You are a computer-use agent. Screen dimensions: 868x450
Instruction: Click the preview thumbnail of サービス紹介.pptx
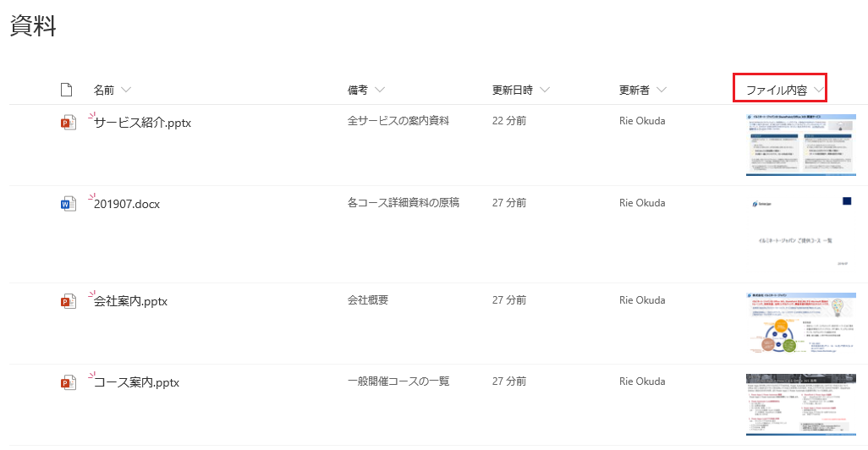point(801,145)
